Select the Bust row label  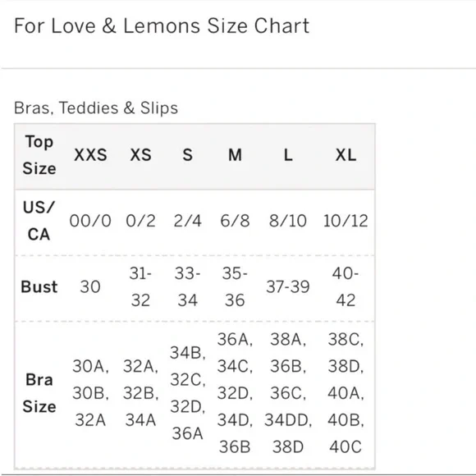(x=39, y=287)
